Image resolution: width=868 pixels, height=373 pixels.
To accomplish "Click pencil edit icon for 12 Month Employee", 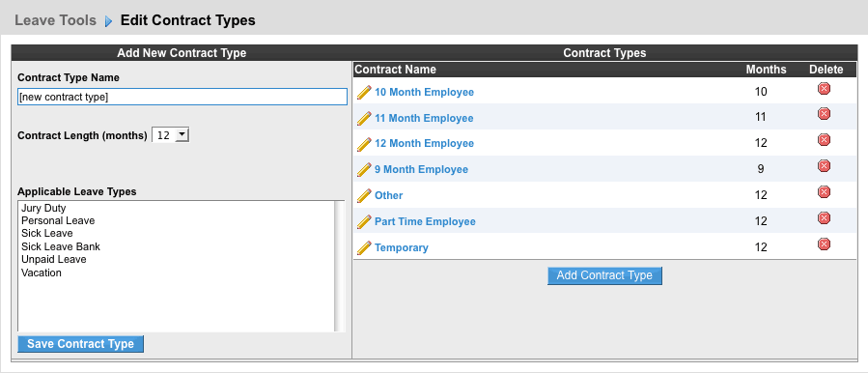I will (364, 144).
